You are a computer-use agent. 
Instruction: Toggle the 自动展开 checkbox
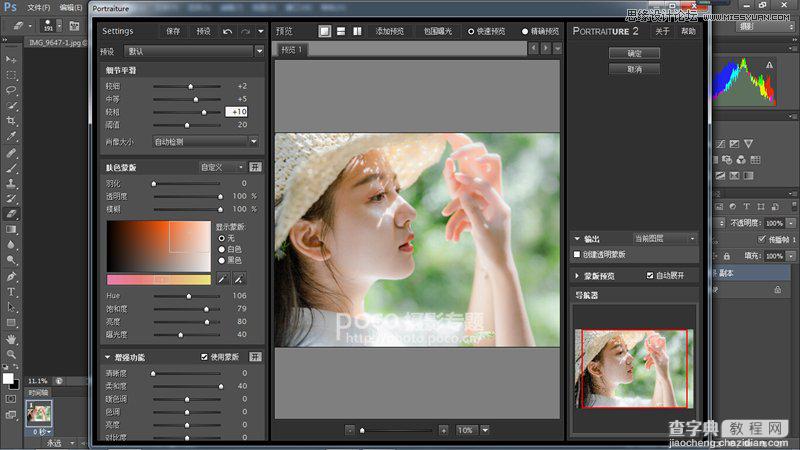tap(649, 276)
